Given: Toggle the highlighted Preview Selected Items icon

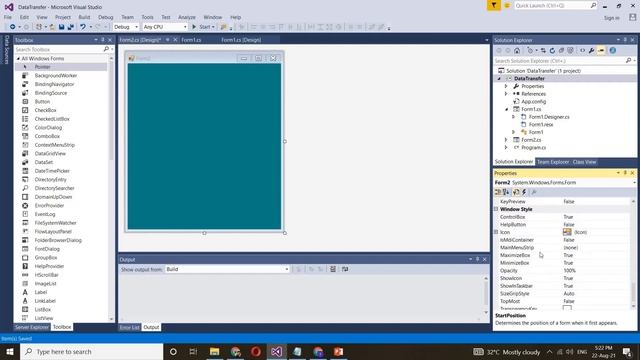Looking at the screenshot, I should pos(601,51).
